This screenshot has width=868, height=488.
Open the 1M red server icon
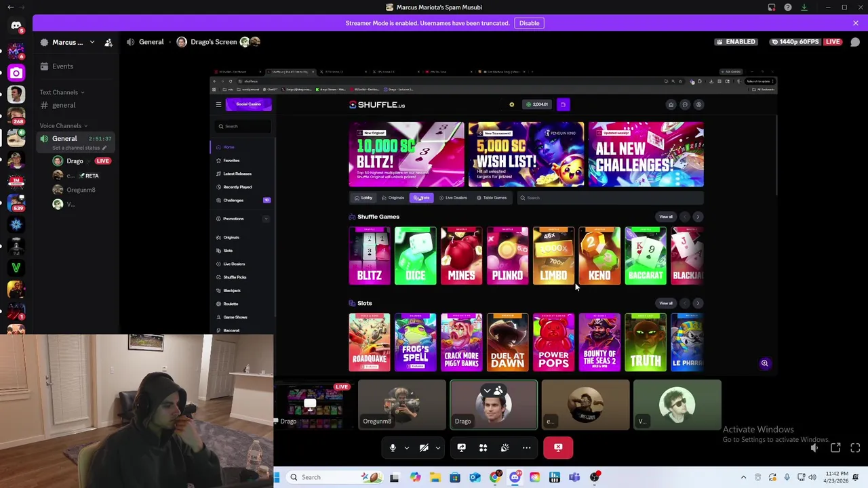[x=16, y=181]
